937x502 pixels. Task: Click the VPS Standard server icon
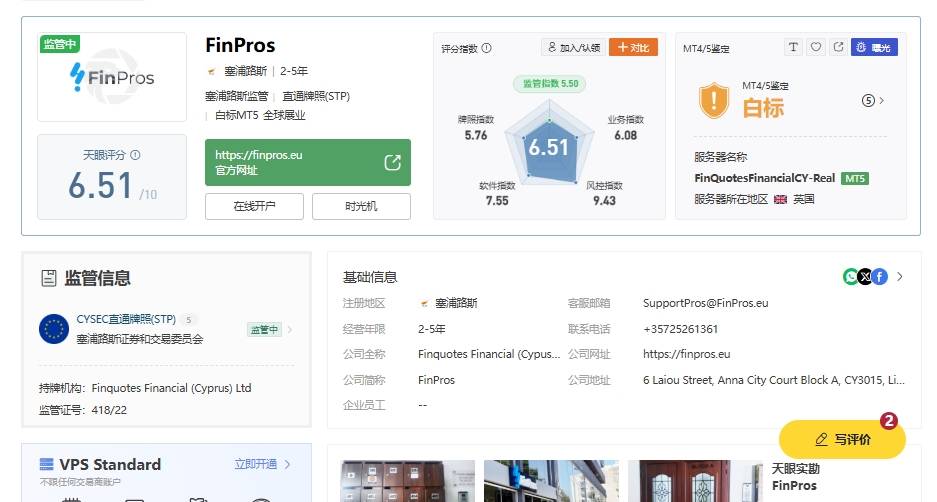[x=47, y=464]
